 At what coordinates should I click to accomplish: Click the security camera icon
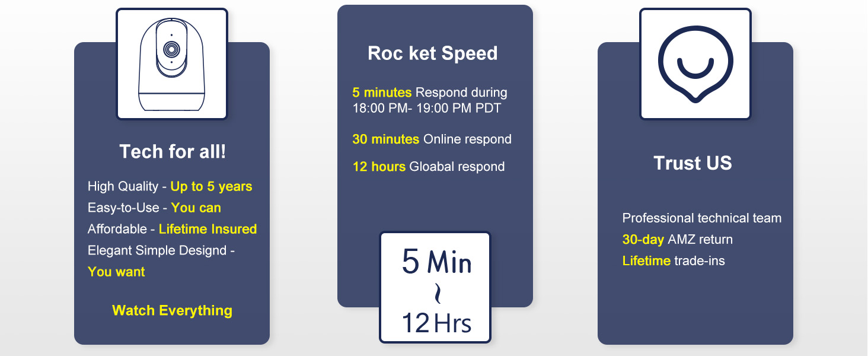coord(171,64)
